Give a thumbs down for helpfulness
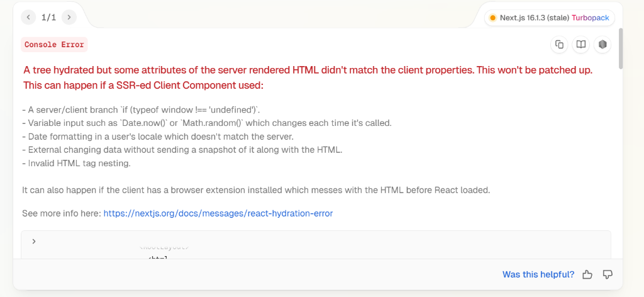This screenshot has width=644, height=297. pos(608,274)
